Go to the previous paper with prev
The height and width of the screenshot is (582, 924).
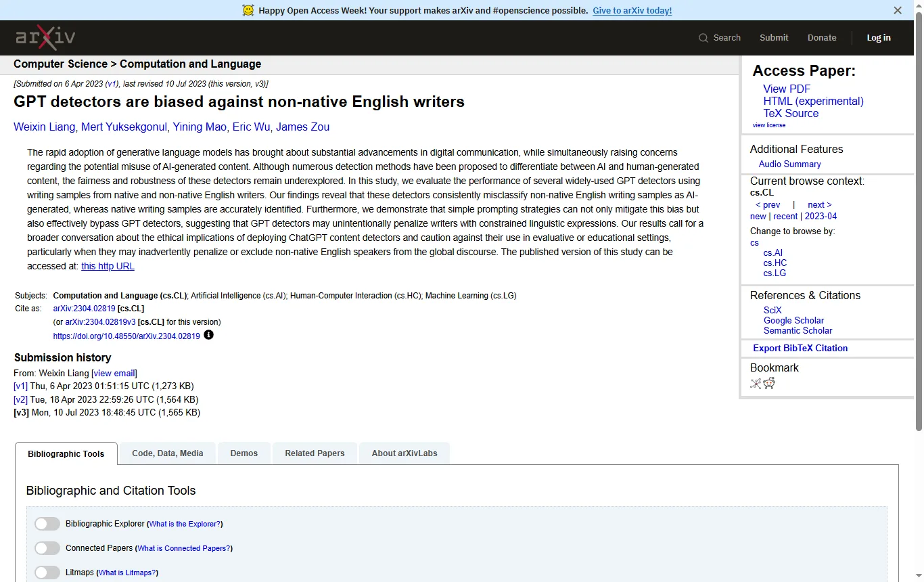pyautogui.click(x=768, y=204)
